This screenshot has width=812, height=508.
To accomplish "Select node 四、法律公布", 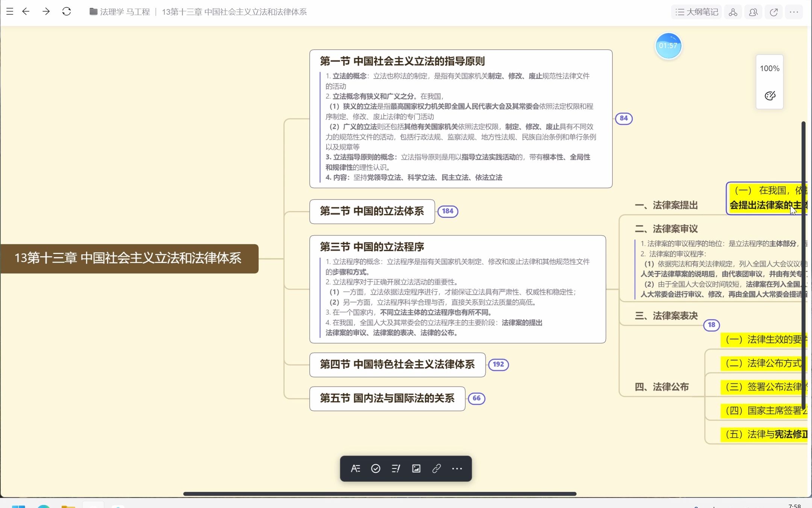I will click(662, 387).
